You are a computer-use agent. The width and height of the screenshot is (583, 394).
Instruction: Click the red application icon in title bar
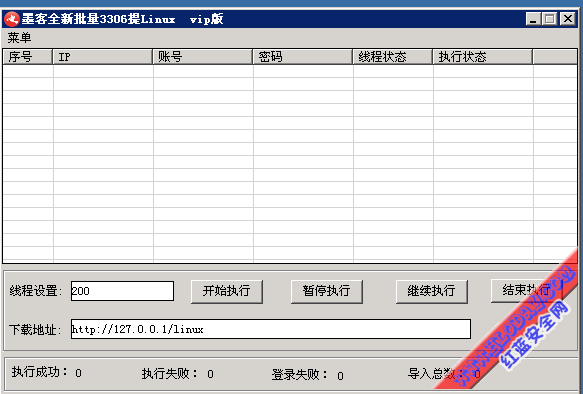point(12,19)
